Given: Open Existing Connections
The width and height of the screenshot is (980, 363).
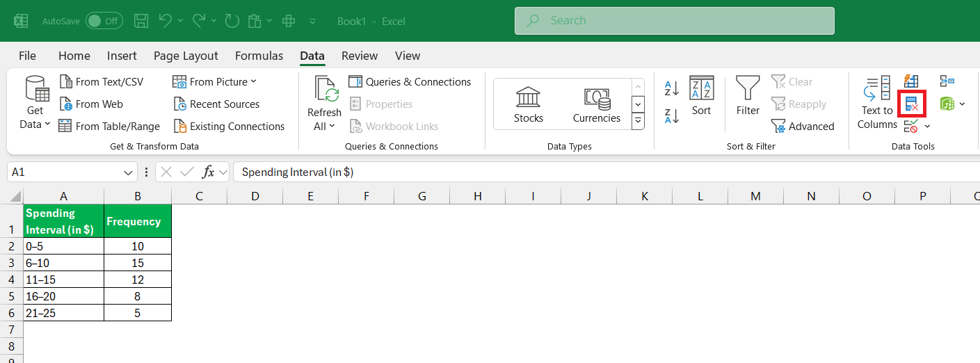Looking at the screenshot, I should click(229, 127).
